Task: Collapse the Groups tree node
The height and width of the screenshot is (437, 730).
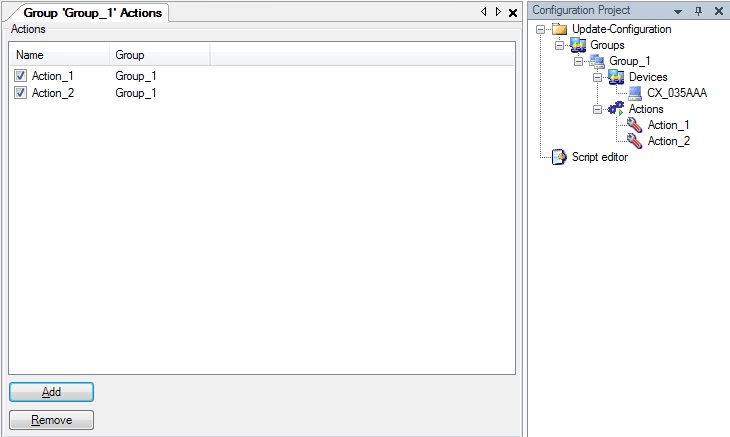Action: 560,45
